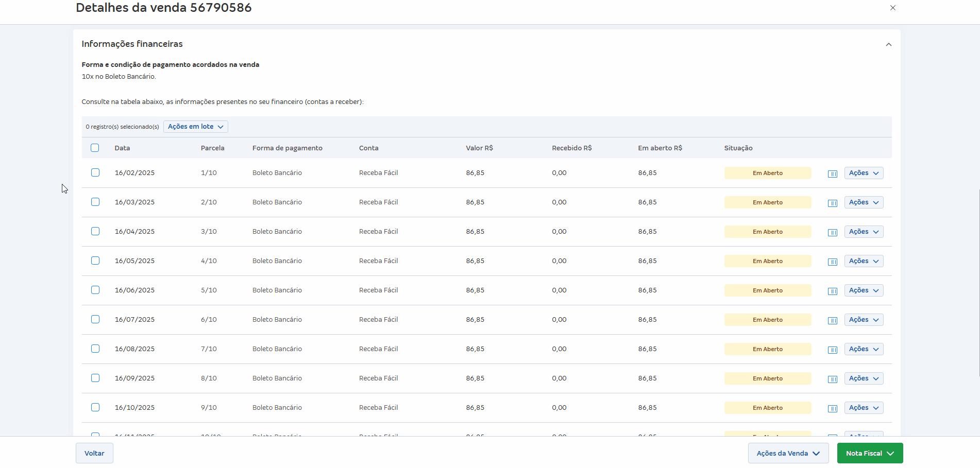Open the Ações da Venda menu
The image size is (980, 468).
tap(788, 453)
